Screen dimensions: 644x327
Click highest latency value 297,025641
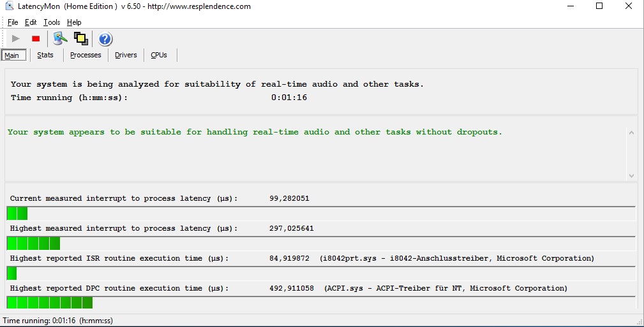tap(291, 229)
